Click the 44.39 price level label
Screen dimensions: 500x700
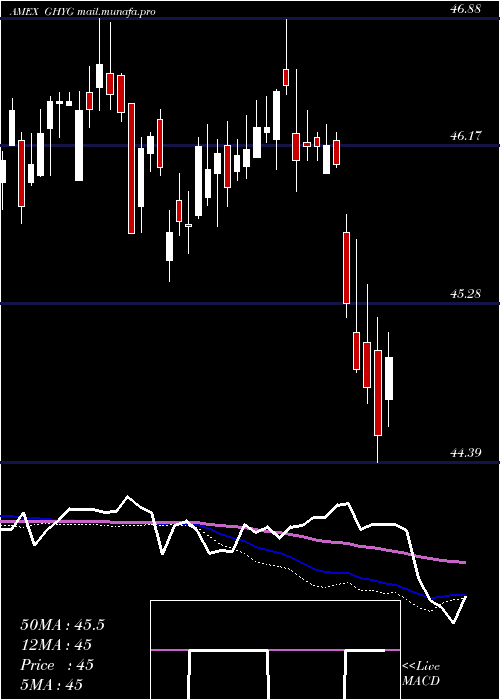466,453
